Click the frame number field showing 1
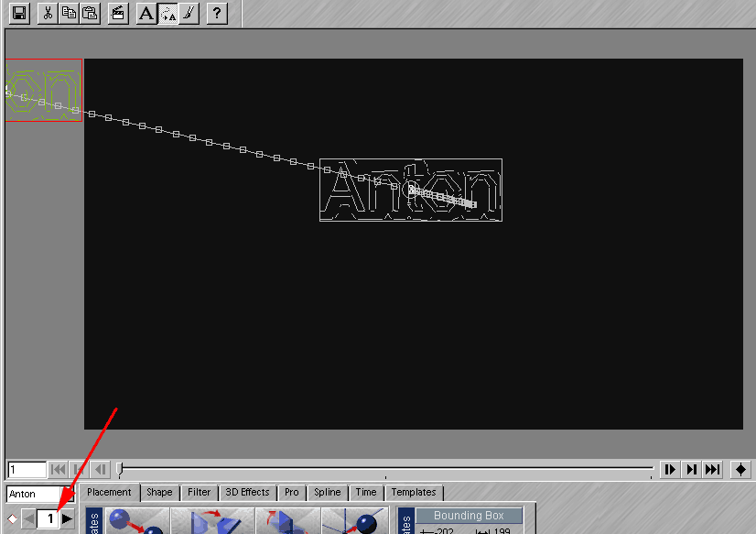Screen dimensions: 756x534 tap(27, 469)
